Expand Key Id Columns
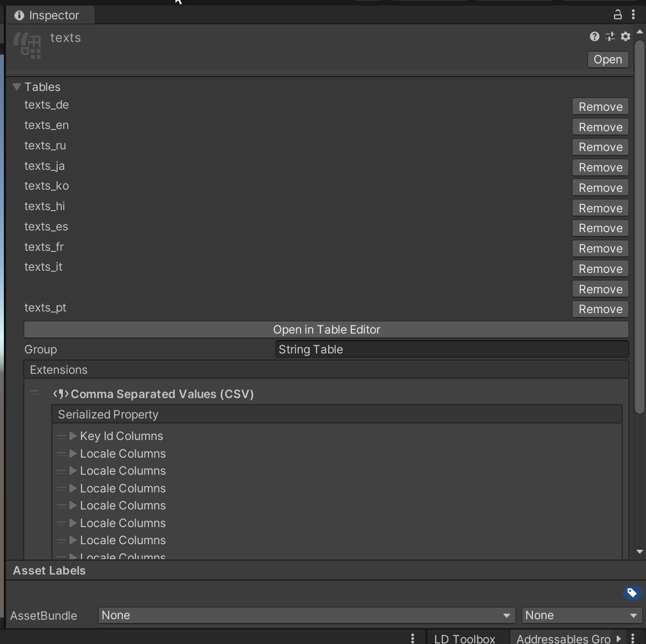 (72, 436)
